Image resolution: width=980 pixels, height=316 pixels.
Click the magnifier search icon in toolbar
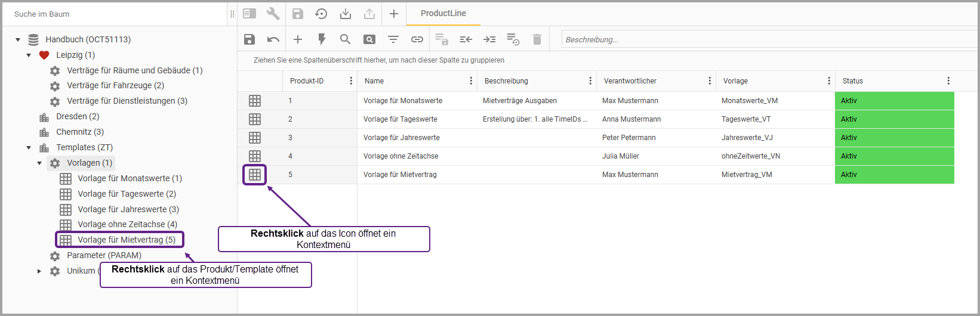pos(345,39)
